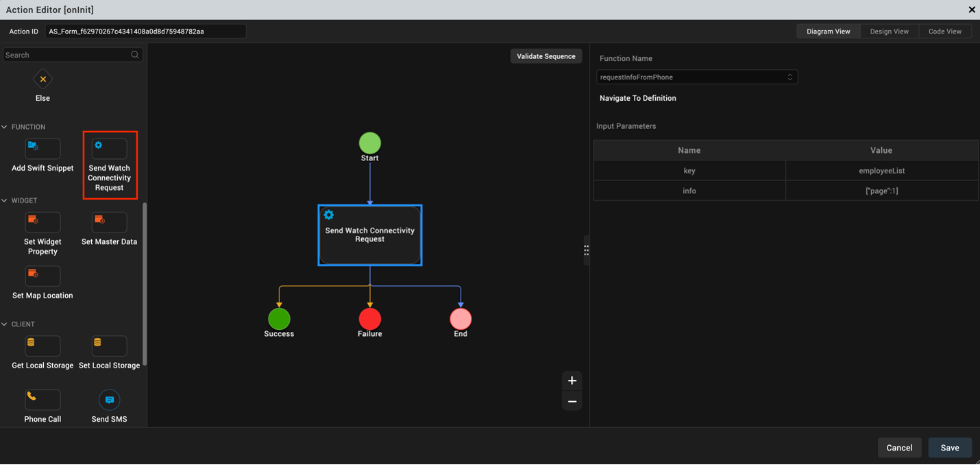Select the pink End node
The image size is (980, 467).
[461, 319]
